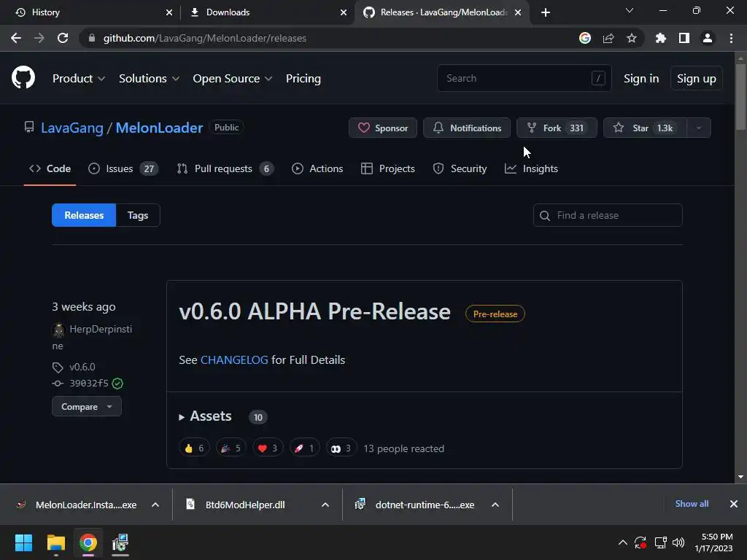The width and height of the screenshot is (747, 560).
Task: Expand the Solutions menu
Action: coord(149,79)
